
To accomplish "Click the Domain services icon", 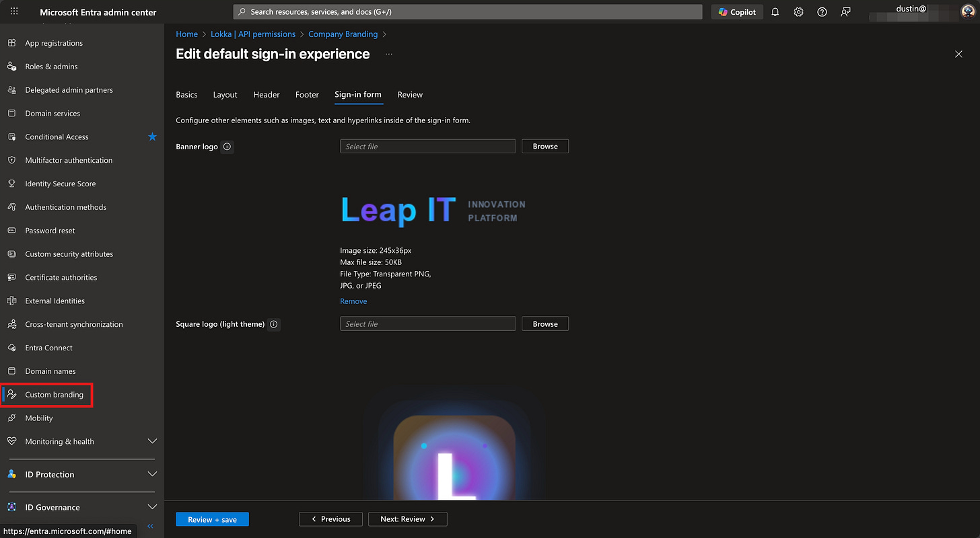I will point(11,114).
